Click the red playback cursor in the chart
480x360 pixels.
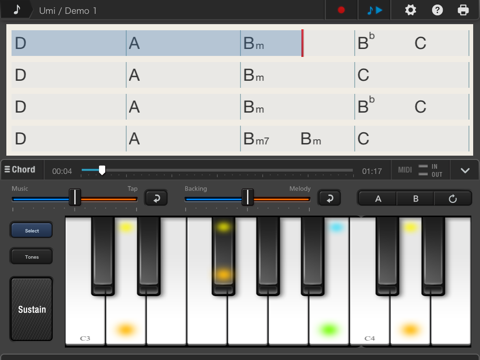click(x=302, y=43)
